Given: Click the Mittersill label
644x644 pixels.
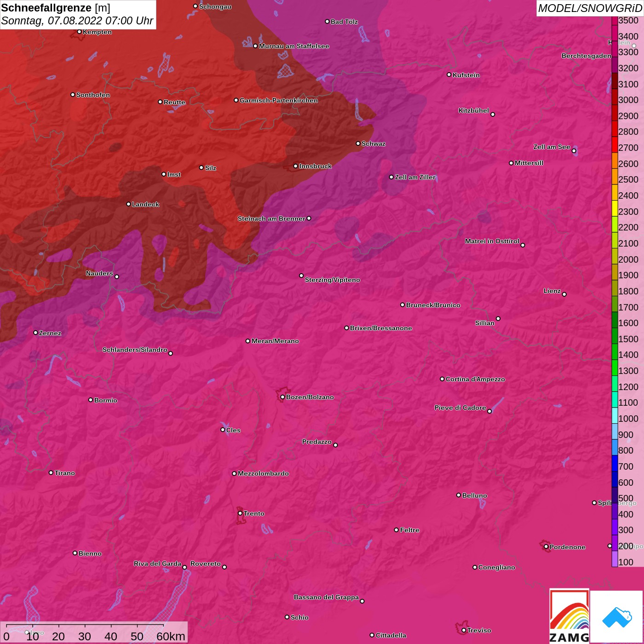Looking at the screenshot, I should [529, 163].
